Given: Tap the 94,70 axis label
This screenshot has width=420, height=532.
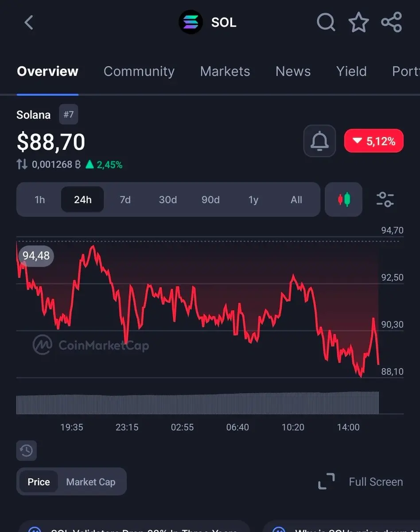Looking at the screenshot, I should [393, 230].
